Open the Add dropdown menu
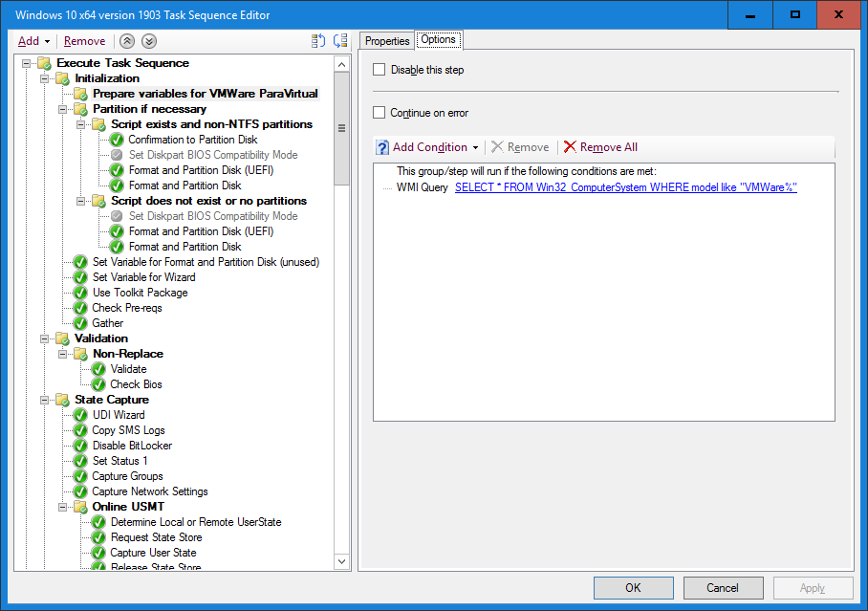This screenshot has width=868, height=611. point(33,41)
